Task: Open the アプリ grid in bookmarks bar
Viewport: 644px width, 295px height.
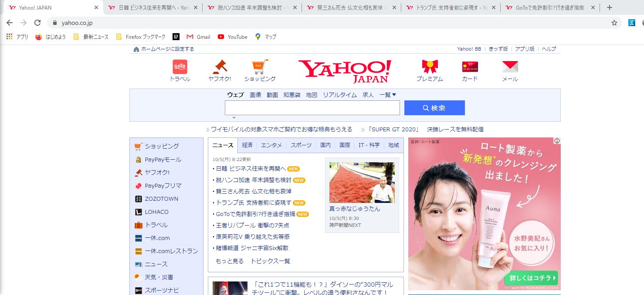Action: click(x=17, y=37)
